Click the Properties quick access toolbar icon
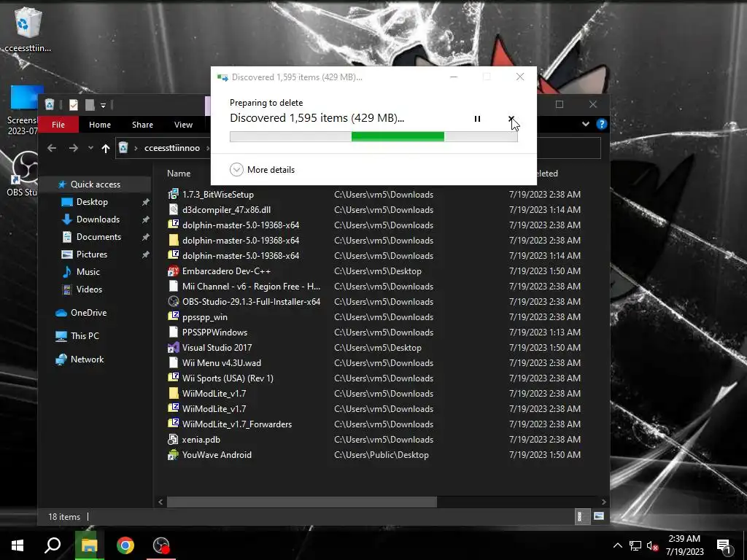Screen dimensions: 747x560 [x=74, y=105]
